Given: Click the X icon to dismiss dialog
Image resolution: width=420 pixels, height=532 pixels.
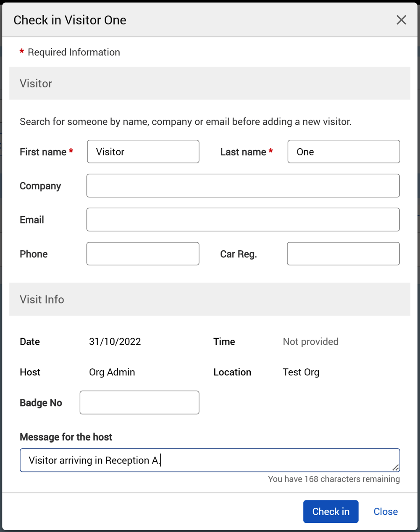Looking at the screenshot, I should pos(401,20).
